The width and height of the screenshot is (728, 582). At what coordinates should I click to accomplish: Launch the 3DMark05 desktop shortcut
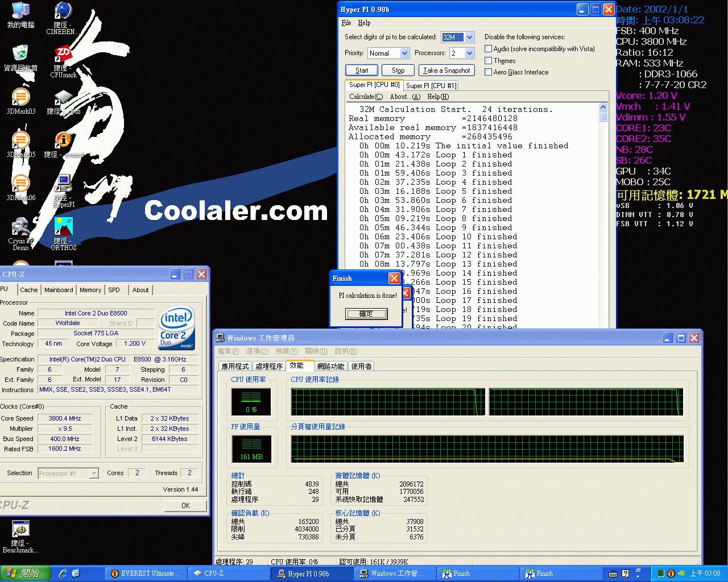coord(20,144)
